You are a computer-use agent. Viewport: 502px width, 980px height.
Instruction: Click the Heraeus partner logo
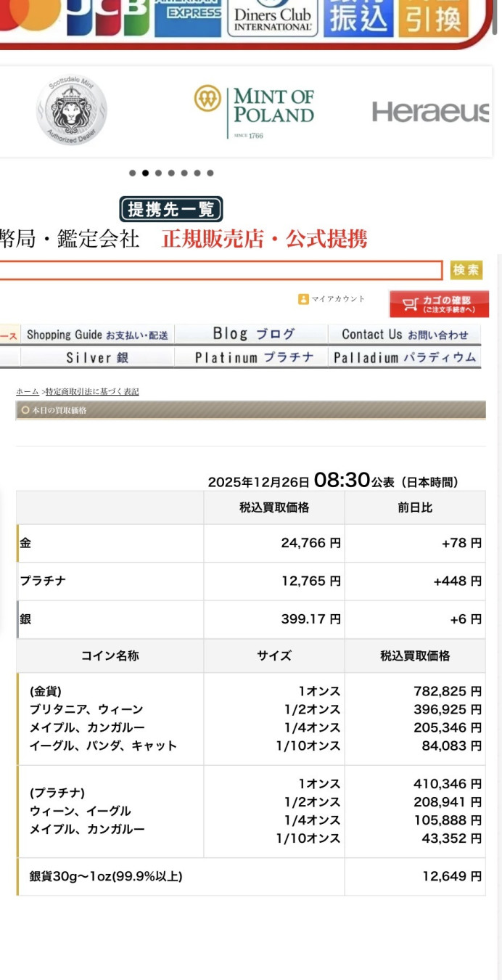[431, 112]
